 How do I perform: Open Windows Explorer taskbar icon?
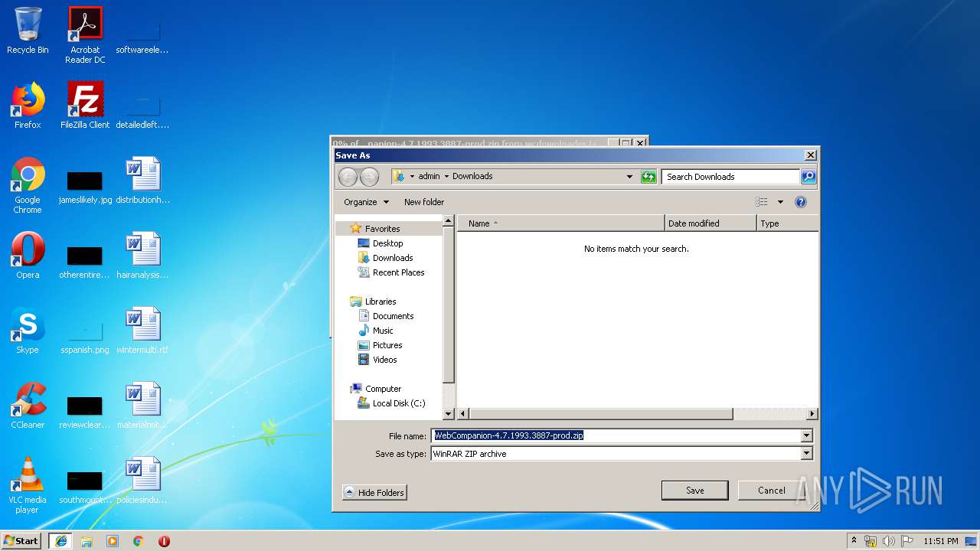87,541
